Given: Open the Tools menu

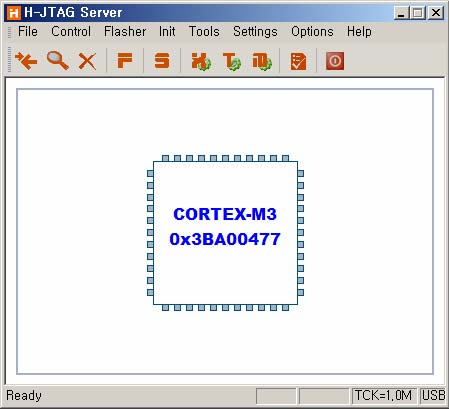Looking at the screenshot, I should [x=204, y=32].
